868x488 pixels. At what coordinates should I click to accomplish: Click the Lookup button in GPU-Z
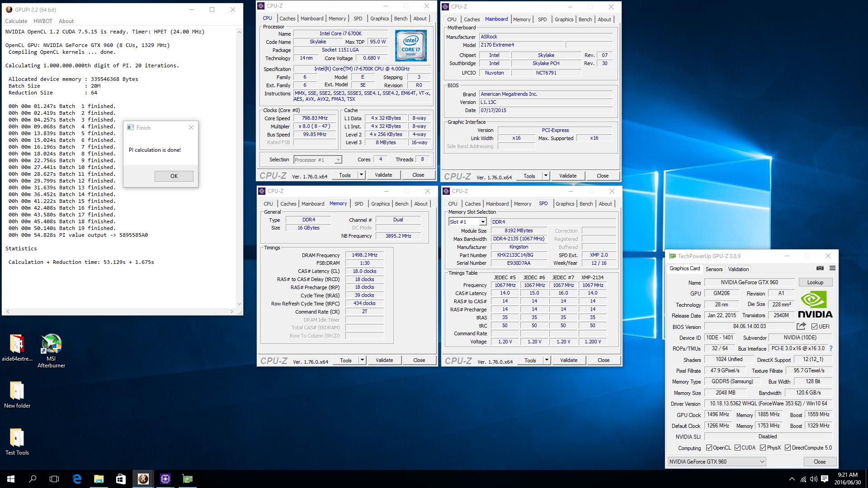pyautogui.click(x=815, y=282)
